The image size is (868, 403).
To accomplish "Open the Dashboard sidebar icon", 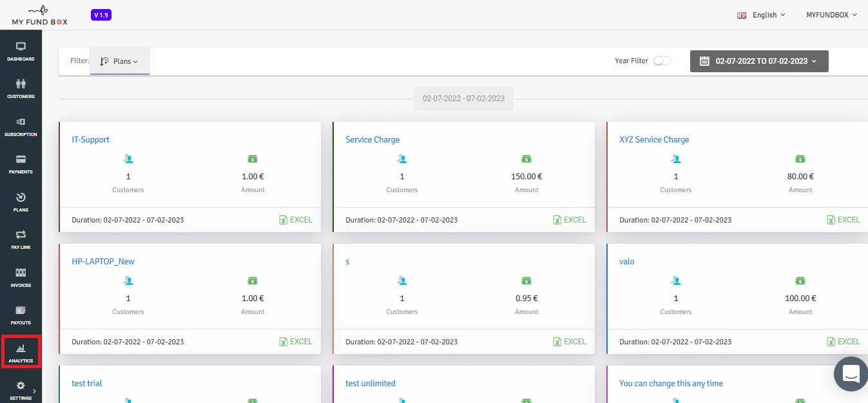I will pos(21,52).
